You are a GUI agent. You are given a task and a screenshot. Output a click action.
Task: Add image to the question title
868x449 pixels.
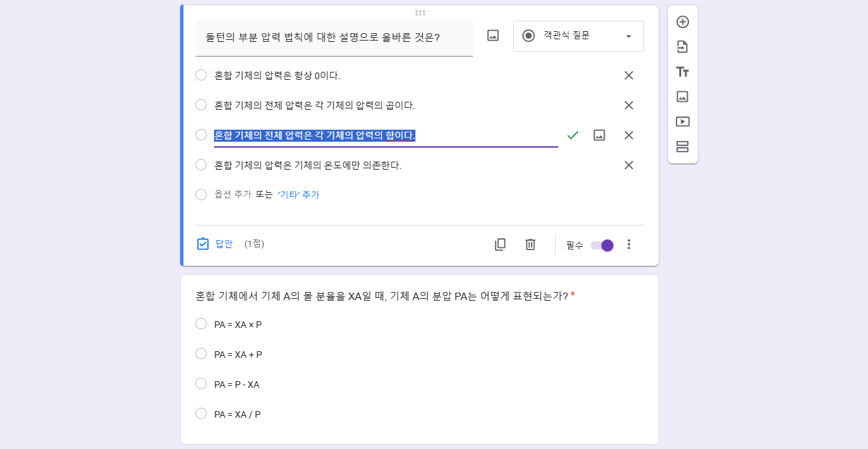pos(493,36)
